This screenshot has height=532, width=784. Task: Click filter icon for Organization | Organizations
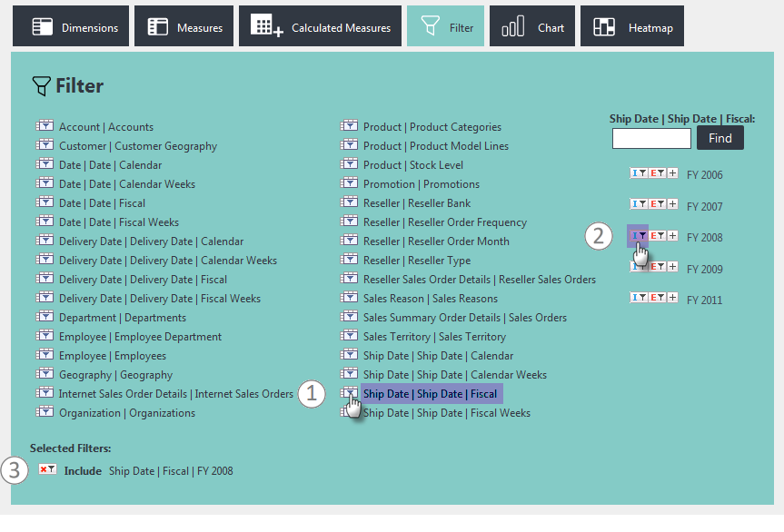tap(45, 411)
